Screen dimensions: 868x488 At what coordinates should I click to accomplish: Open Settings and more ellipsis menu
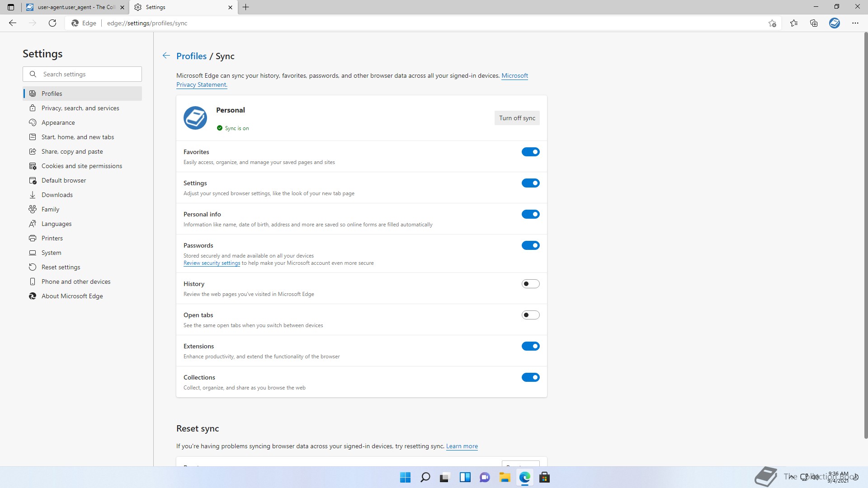(855, 23)
